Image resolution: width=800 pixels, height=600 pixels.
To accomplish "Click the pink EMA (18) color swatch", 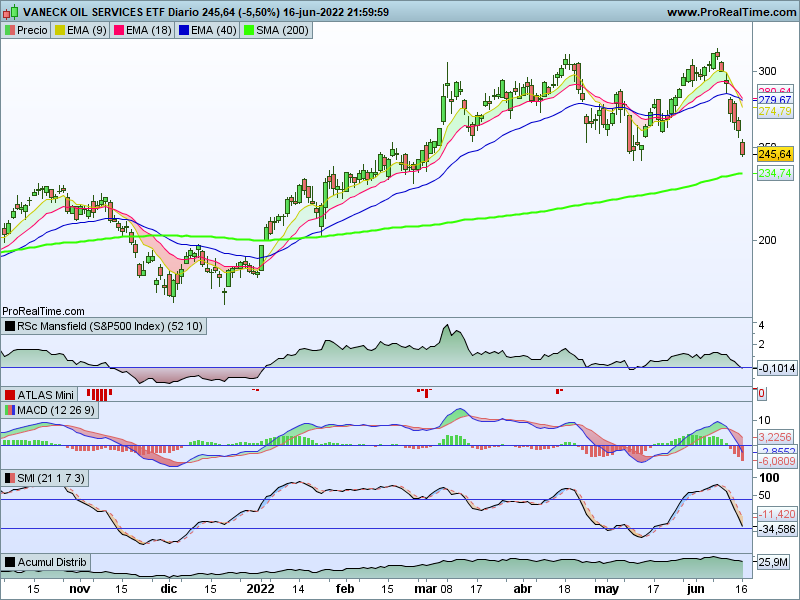I will (x=119, y=31).
